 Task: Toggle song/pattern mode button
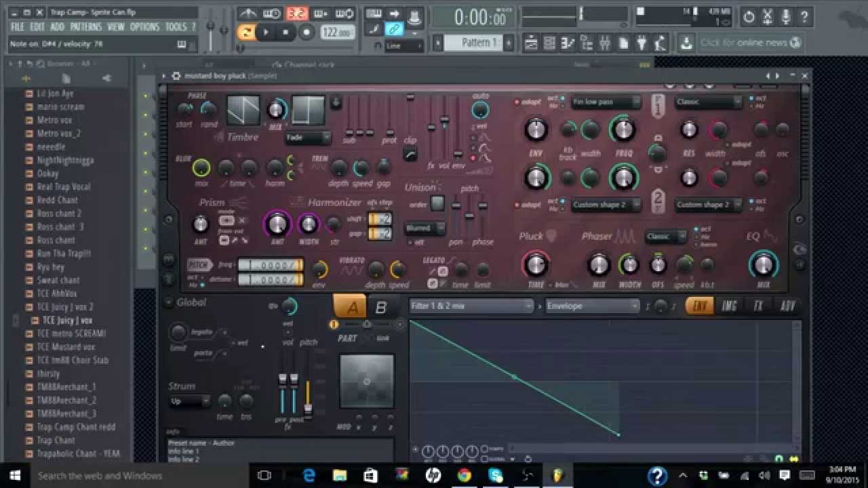tap(247, 32)
